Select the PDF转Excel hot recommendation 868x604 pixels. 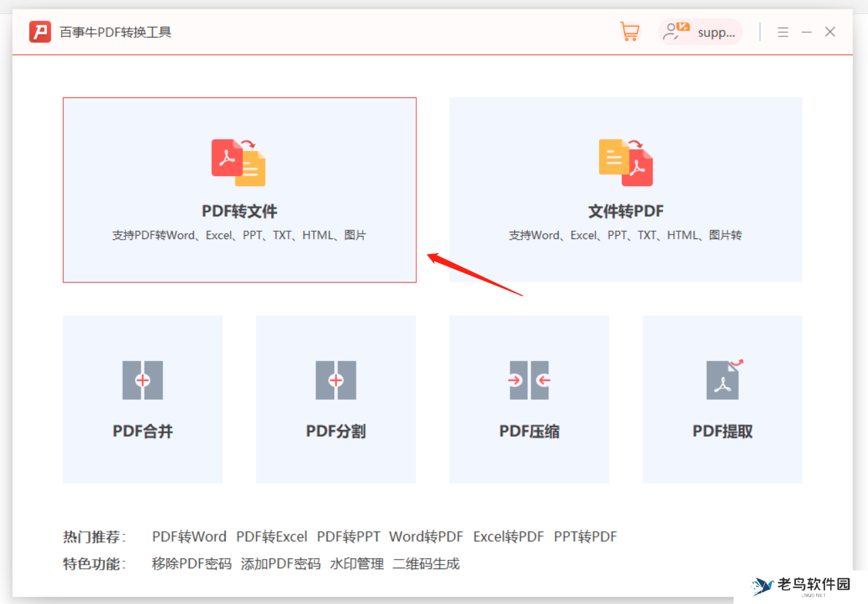point(272,536)
